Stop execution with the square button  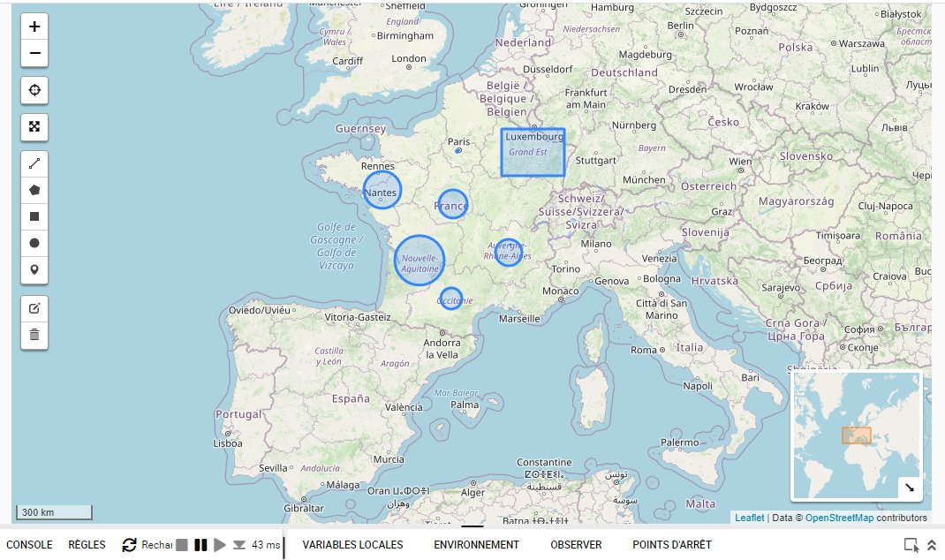tap(181, 545)
